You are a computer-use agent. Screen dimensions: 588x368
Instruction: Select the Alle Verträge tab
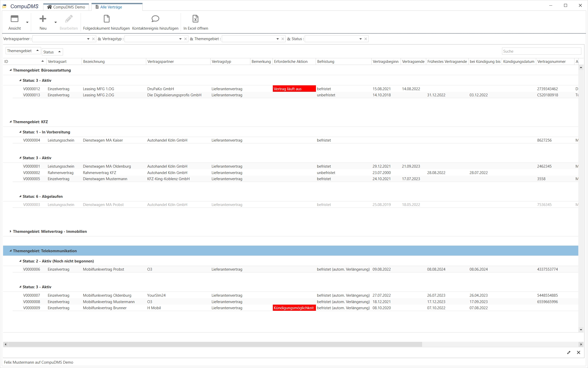tap(111, 7)
